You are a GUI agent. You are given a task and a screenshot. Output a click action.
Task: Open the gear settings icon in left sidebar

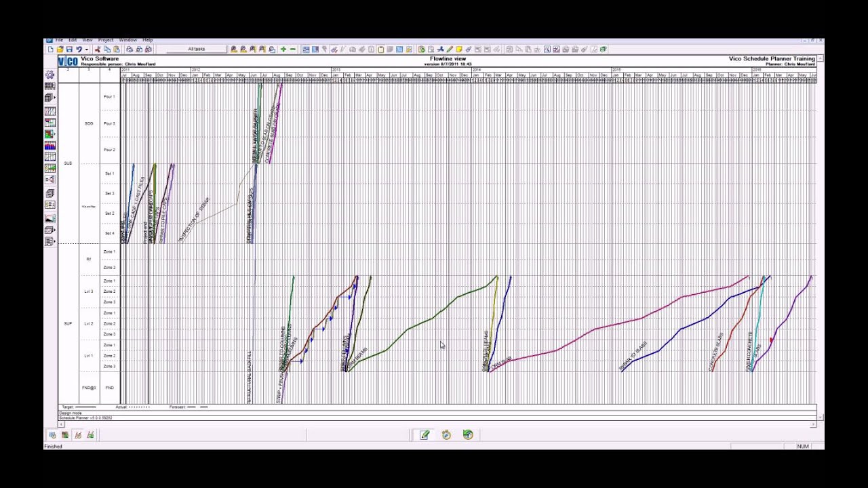(50, 74)
